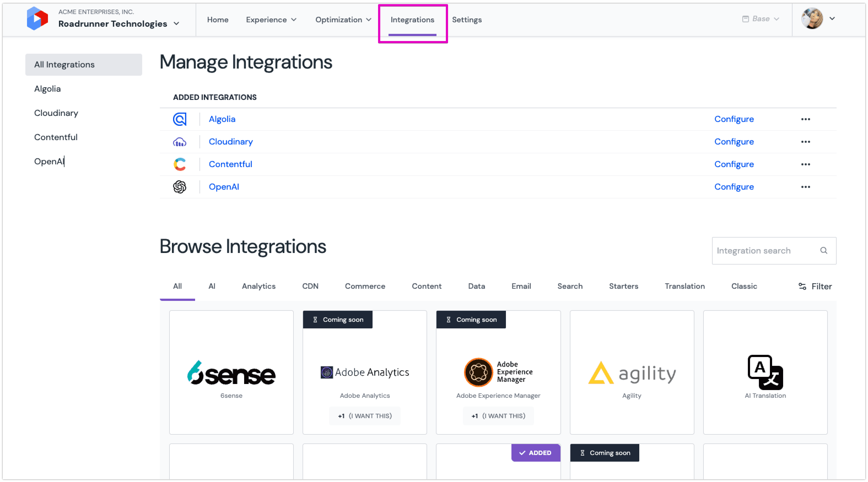Select Cloudinary in the sidebar
868x482 pixels.
pos(56,113)
